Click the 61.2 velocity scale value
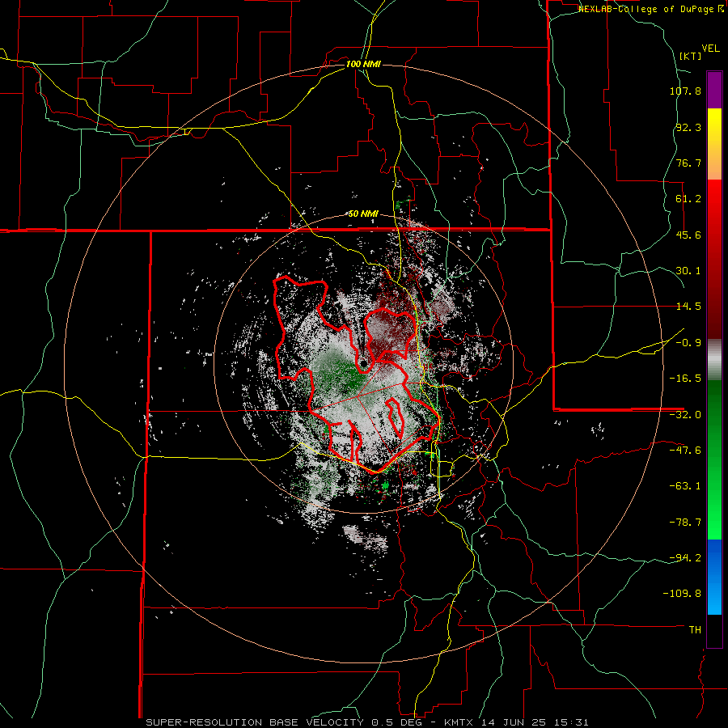 click(x=688, y=199)
